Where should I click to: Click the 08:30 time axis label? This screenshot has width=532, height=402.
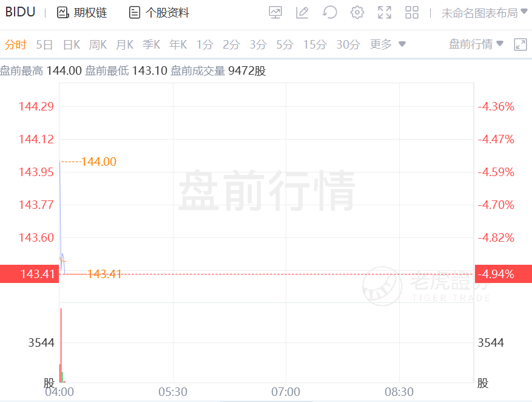[399, 392]
